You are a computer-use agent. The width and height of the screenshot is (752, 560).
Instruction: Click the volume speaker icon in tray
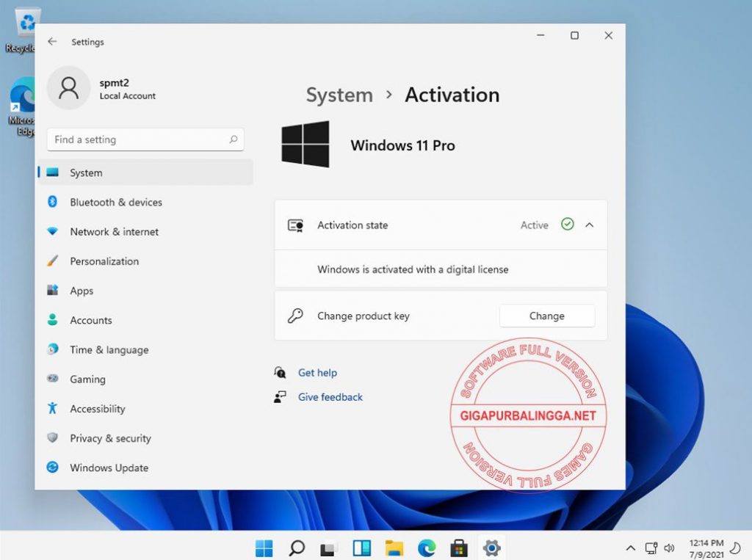[x=669, y=548]
